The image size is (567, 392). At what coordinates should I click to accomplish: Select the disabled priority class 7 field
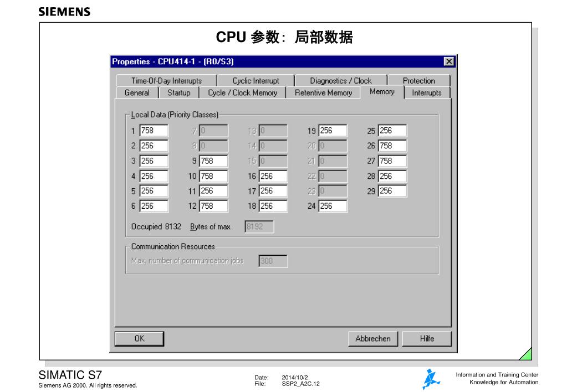[213, 131]
